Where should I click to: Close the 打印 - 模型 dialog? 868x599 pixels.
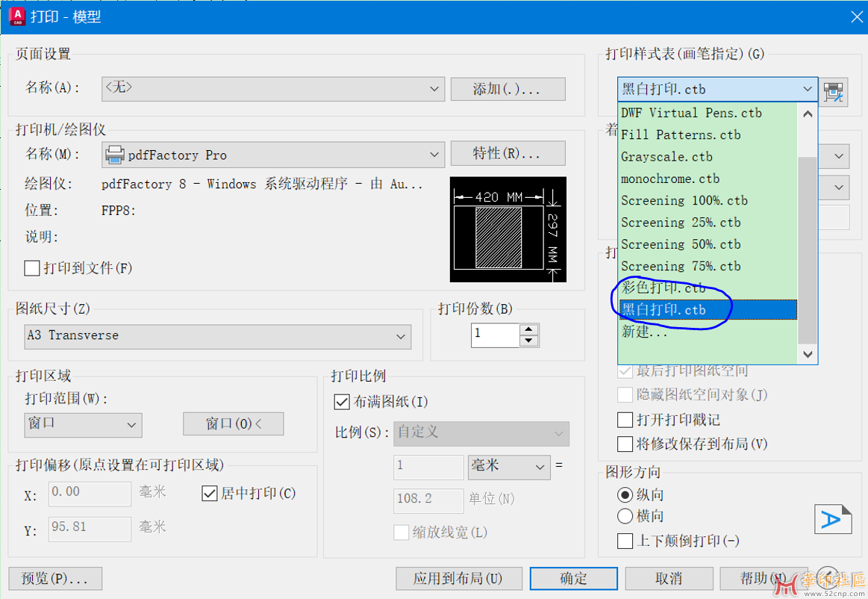tap(856, 17)
